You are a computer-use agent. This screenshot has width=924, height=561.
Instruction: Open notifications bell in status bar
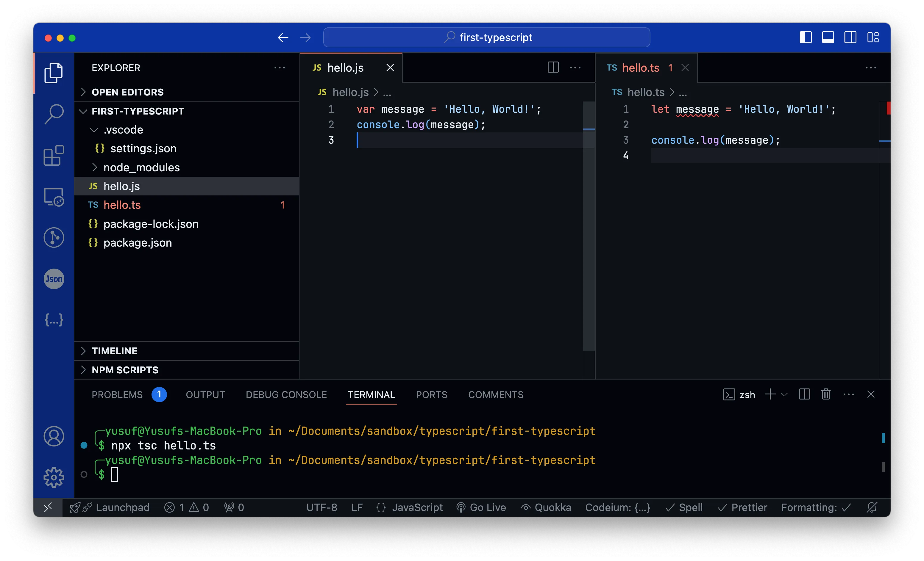tap(872, 507)
